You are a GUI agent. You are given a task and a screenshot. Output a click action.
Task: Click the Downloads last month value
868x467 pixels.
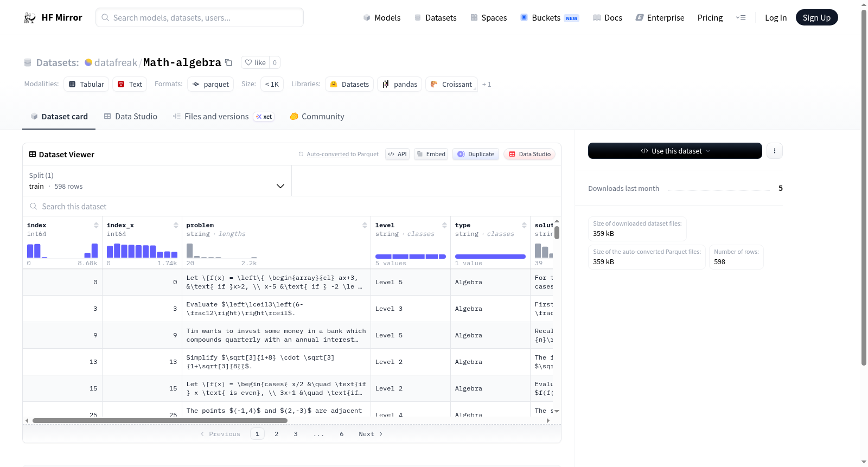point(781,188)
